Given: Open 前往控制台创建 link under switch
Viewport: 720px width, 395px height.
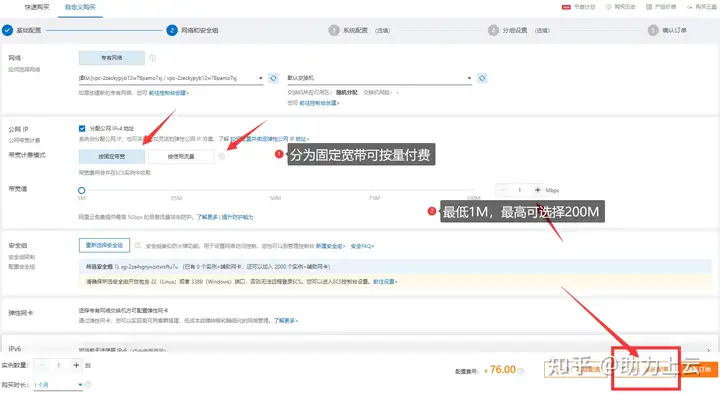Looking at the screenshot, I should [x=319, y=103].
